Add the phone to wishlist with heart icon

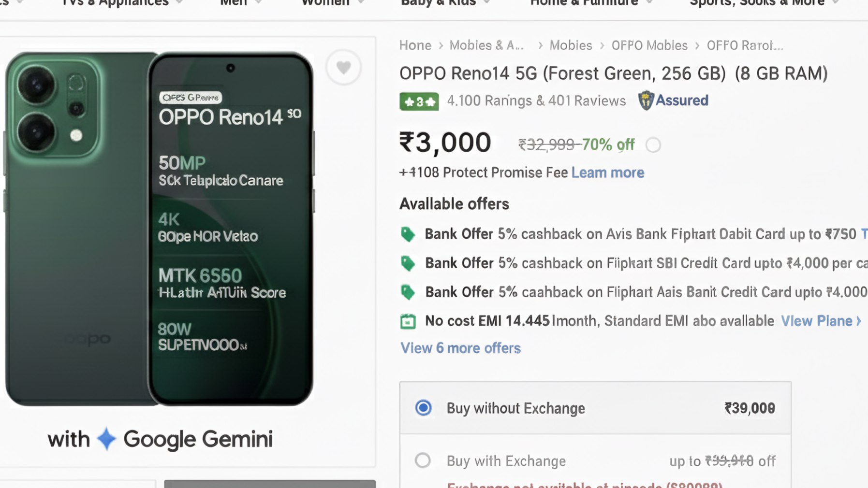[x=343, y=67]
